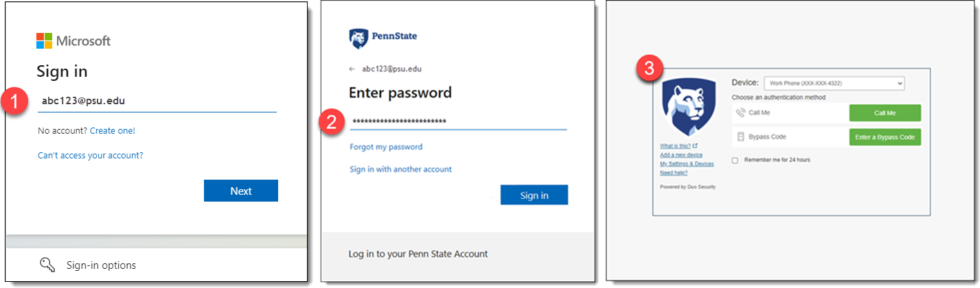Click the Penn State shield logo above password
This screenshot has width=980, height=288.
pos(358,39)
